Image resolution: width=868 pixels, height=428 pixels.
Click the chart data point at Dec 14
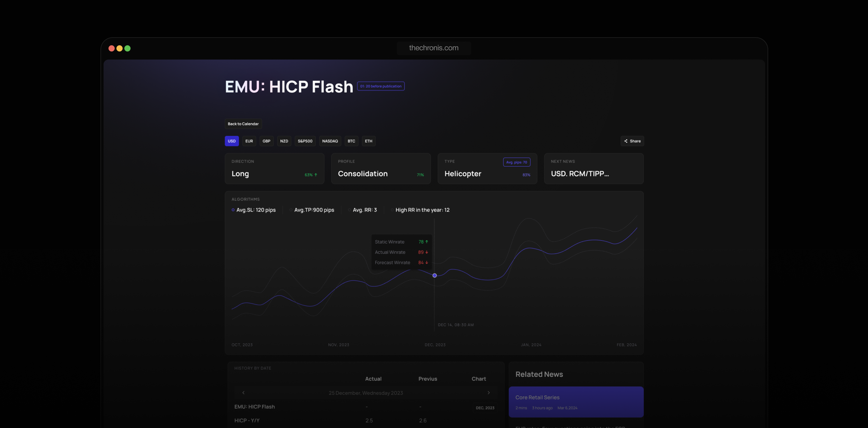click(x=435, y=276)
